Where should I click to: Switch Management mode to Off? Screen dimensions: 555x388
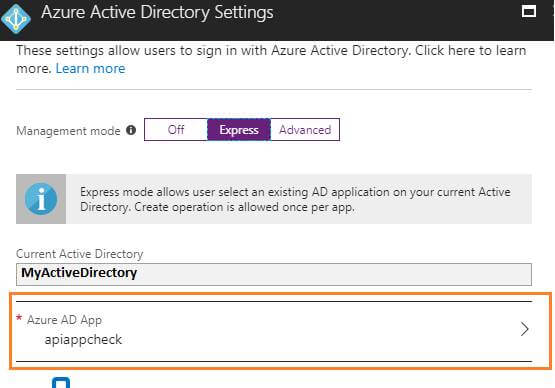[x=176, y=130]
